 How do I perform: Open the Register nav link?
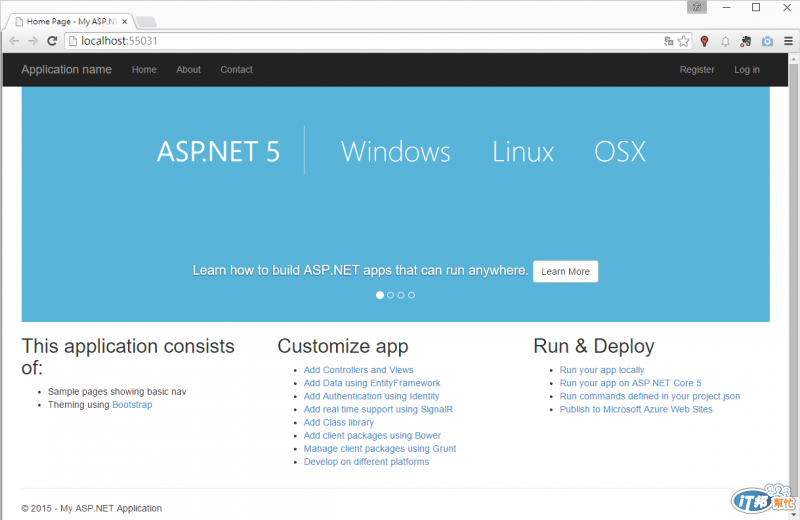tap(697, 69)
